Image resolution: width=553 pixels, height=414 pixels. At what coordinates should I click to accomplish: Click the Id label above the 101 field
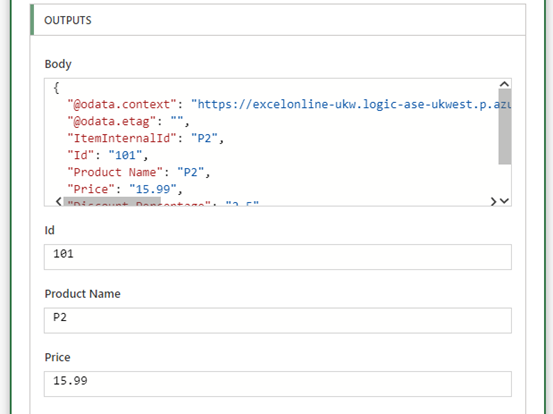click(49, 230)
